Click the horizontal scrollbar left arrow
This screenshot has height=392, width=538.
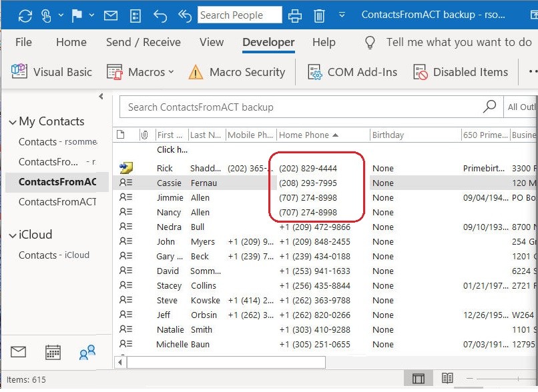click(120, 362)
